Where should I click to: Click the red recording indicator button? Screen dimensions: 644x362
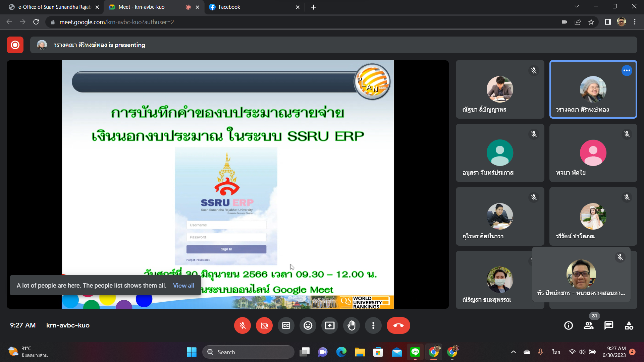coord(15,45)
